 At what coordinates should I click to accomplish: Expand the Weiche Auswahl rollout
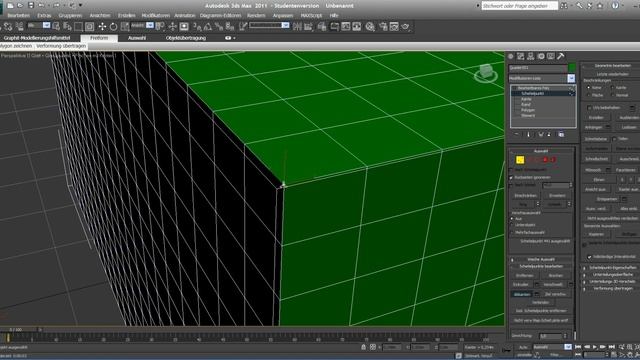541,259
